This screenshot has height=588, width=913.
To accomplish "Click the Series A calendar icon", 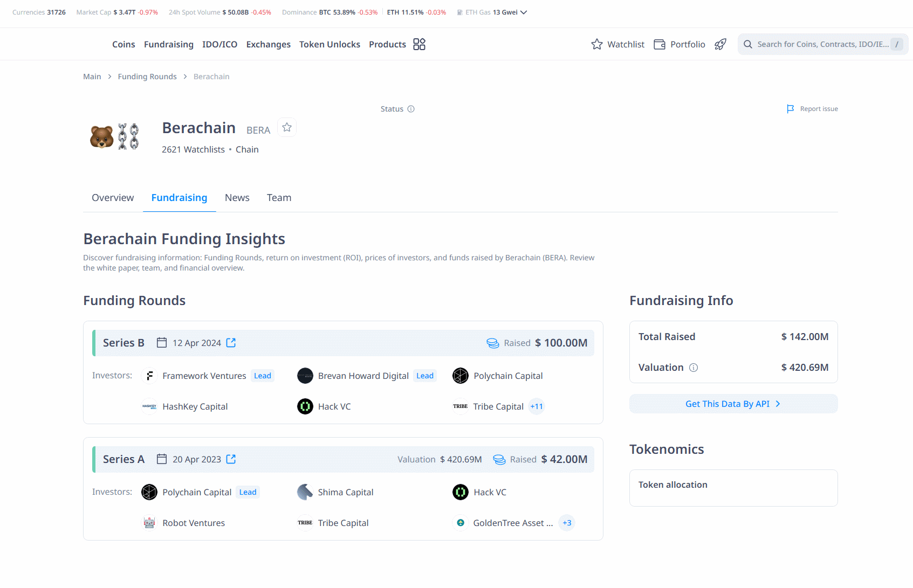I will point(161,459).
